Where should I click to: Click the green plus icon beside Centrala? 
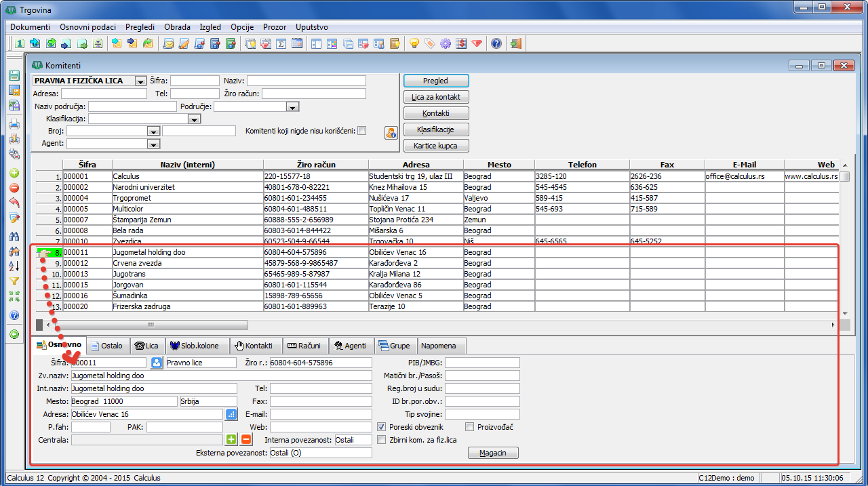231,440
